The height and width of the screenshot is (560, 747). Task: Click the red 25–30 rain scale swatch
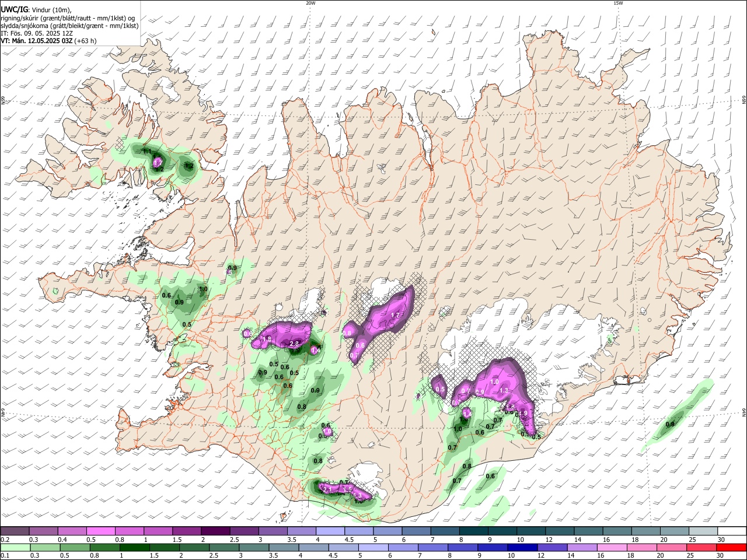[x=702, y=547]
